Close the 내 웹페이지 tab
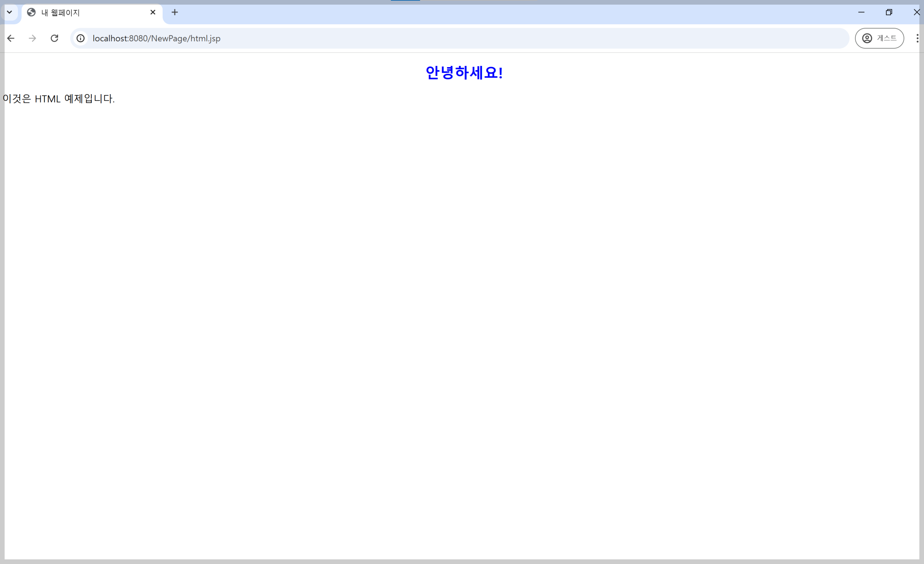 [x=153, y=12]
